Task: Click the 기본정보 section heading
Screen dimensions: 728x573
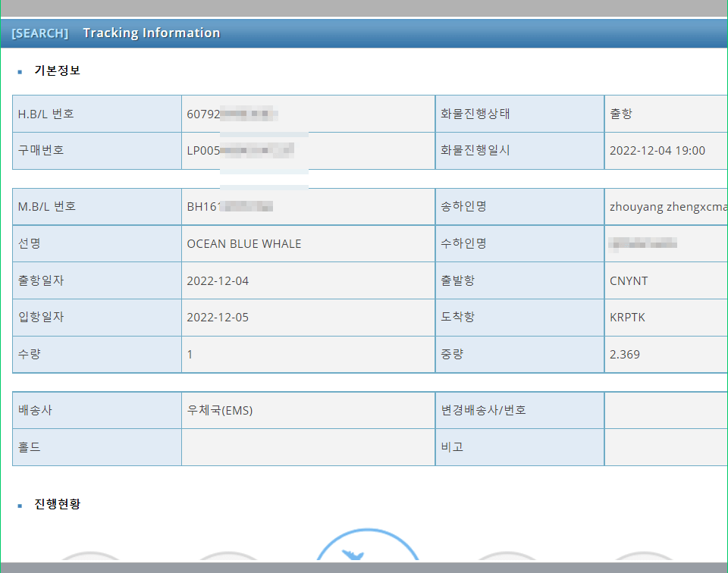Action: click(x=57, y=70)
